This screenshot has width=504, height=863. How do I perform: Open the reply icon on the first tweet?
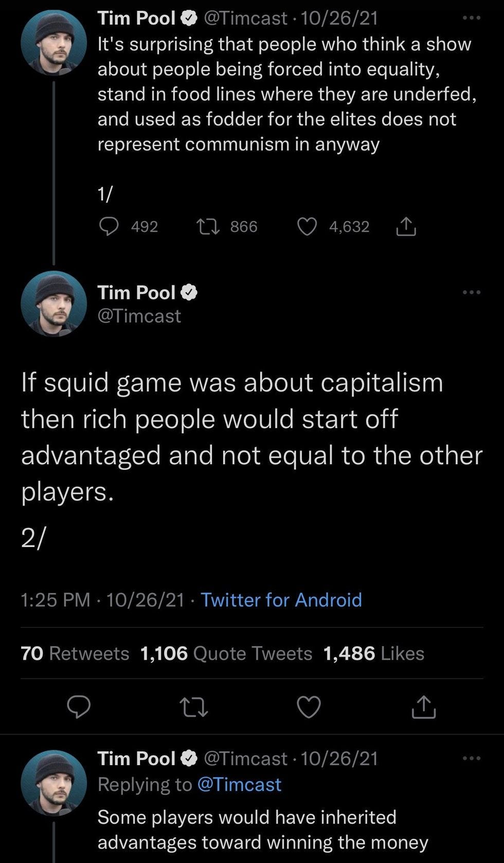pos(111,226)
